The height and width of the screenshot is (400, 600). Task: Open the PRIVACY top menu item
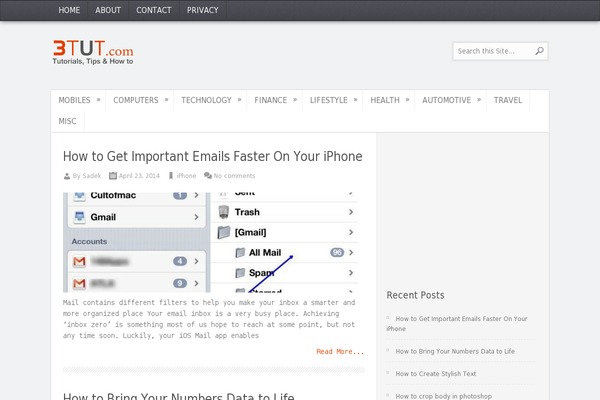(202, 10)
